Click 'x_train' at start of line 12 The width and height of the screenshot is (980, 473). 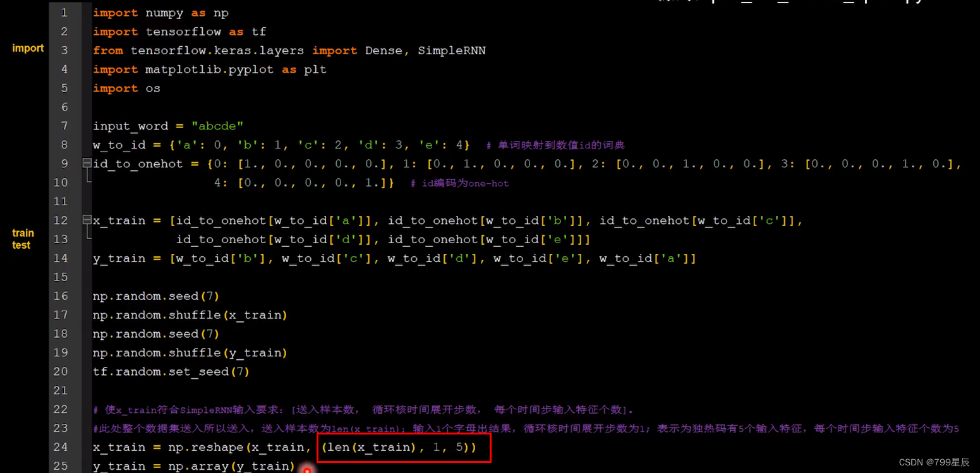[119, 220]
